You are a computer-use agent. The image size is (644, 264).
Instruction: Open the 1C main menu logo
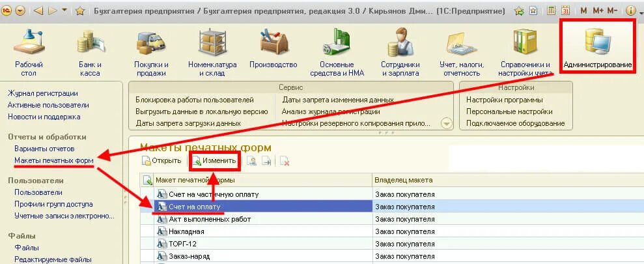[7, 11]
